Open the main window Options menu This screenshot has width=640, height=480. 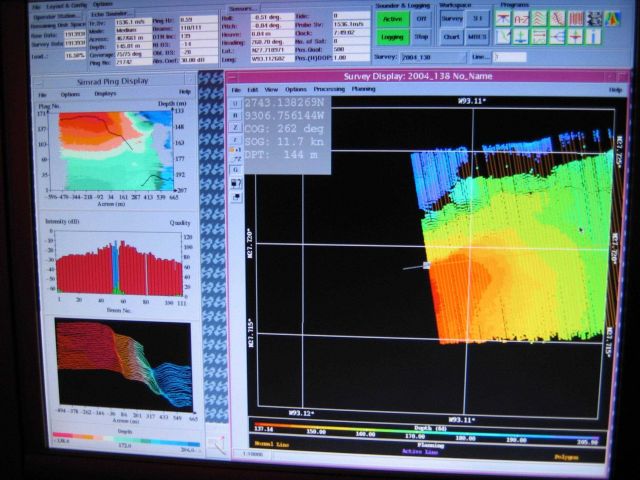pos(102,4)
